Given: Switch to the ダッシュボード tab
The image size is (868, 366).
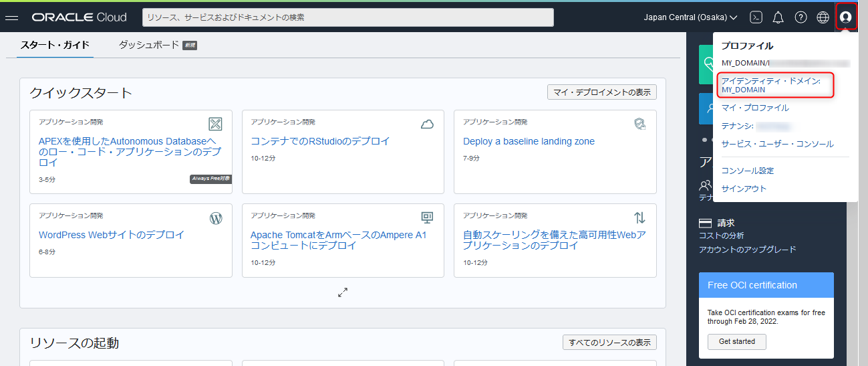Looking at the screenshot, I should tap(149, 45).
